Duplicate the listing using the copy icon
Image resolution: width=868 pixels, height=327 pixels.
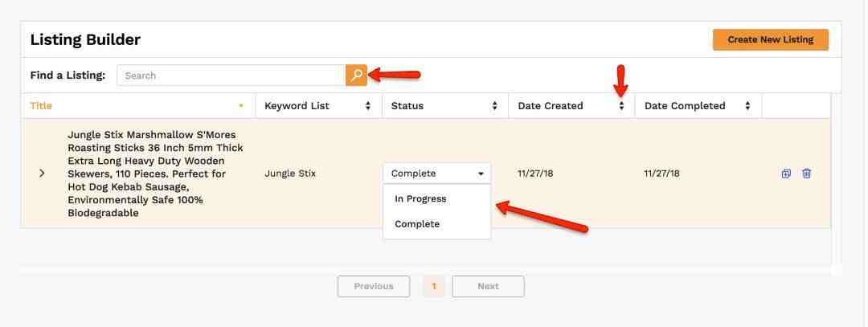pyautogui.click(x=786, y=174)
